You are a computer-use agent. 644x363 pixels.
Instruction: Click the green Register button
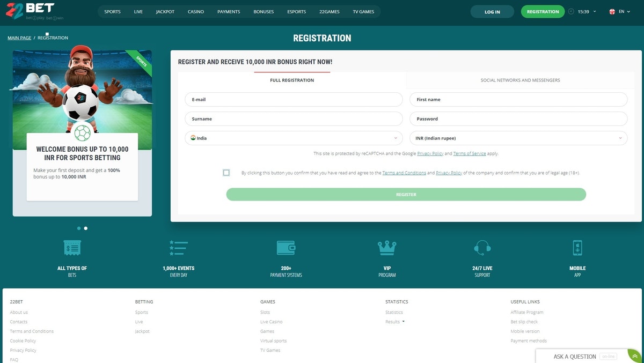point(406,195)
